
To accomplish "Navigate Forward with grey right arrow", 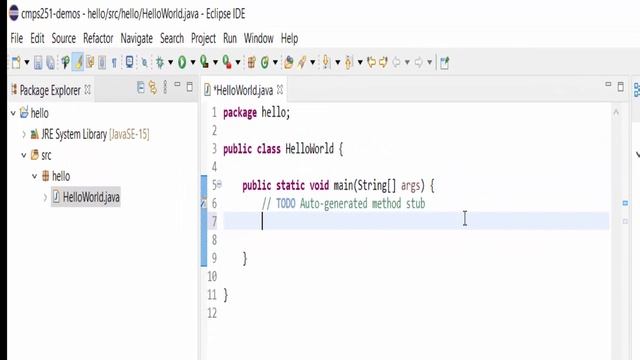I will [x=418, y=62].
